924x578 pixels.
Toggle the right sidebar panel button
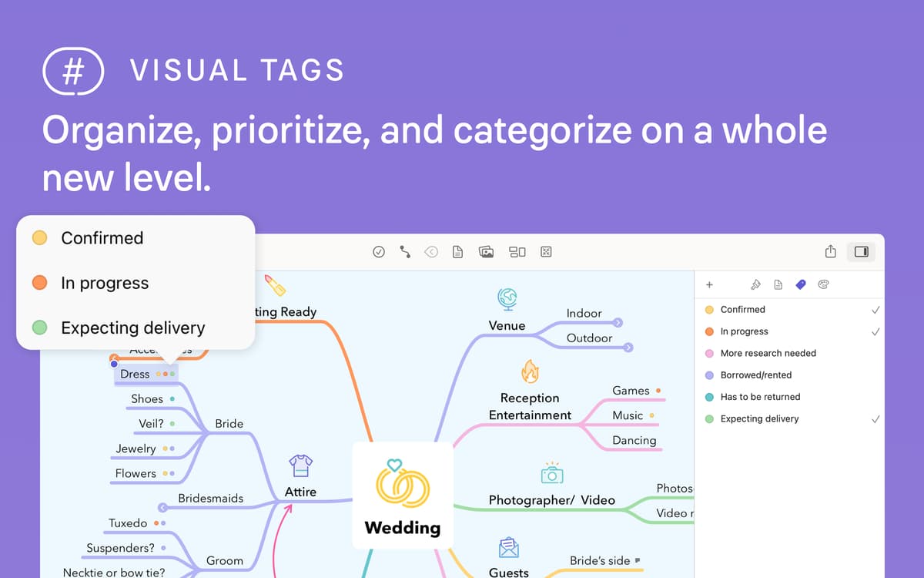pyautogui.click(x=861, y=251)
